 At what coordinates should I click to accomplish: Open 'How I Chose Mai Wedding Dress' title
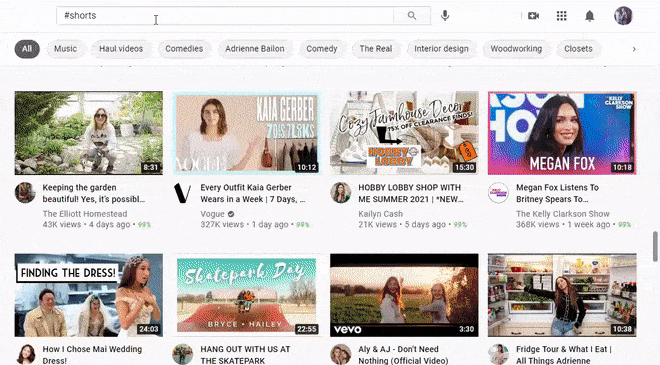tap(92, 354)
